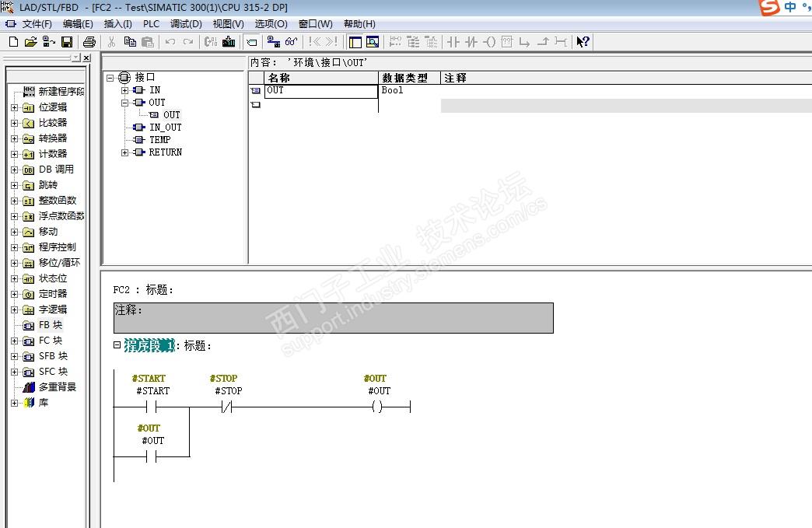
Task: Click the OUT name cell in table
Action: [x=321, y=90]
